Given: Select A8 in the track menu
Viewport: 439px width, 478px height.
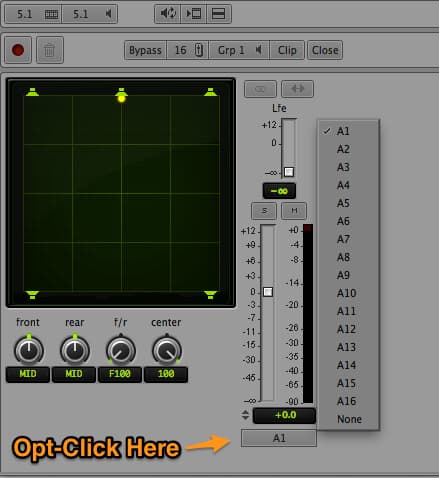Looking at the screenshot, I should tap(348, 257).
